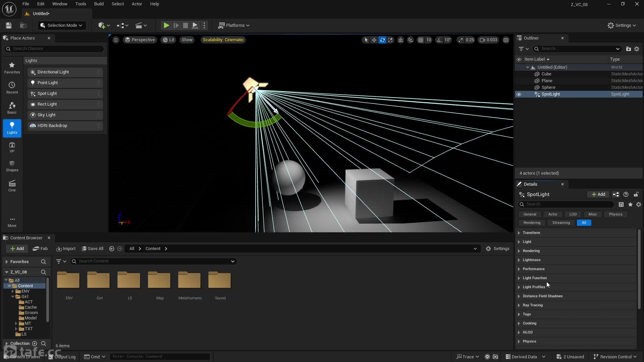Screen dimensions: 644x362
Task: Toggle rotation snapping angle icon
Action: pyautogui.click(x=439, y=40)
